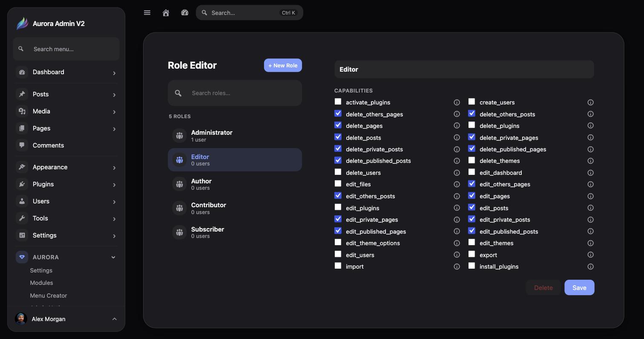Image resolution: width=644 pixels, height=339 pixels.
Task: Open Menu Creator under AURORA
Action: tap(49, 296)
